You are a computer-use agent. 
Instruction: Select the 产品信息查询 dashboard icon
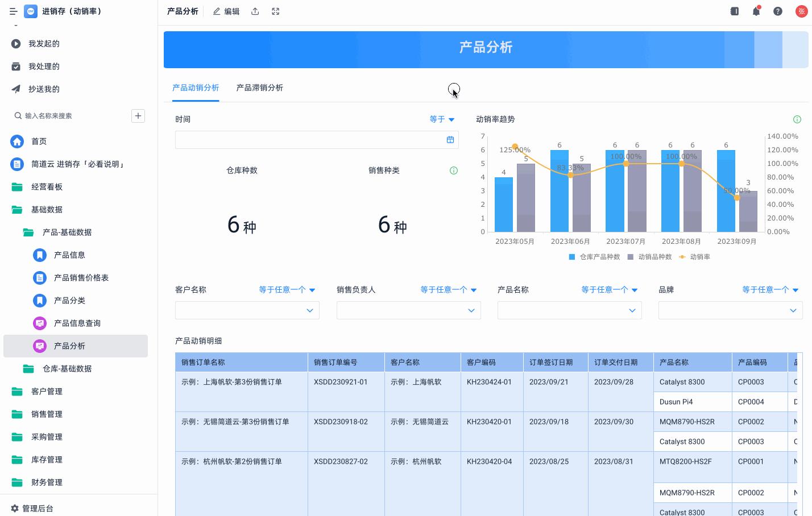(x=39, y=323)
